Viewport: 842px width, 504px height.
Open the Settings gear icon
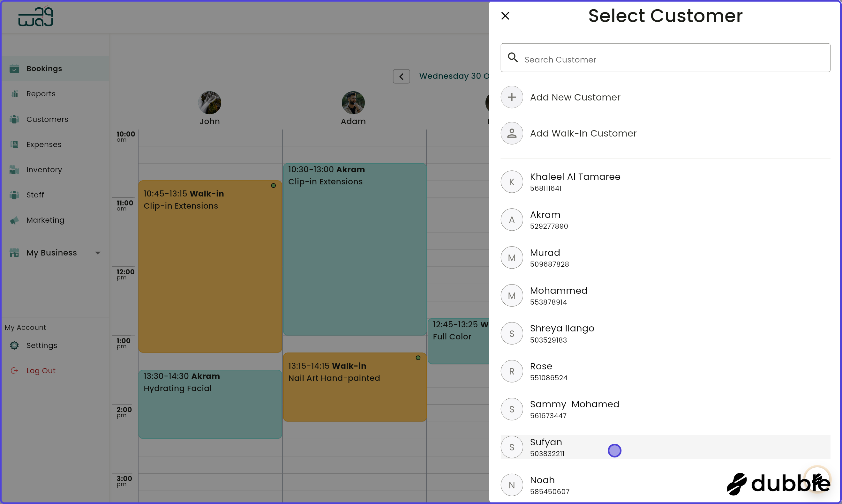click(x=14, y=345)
